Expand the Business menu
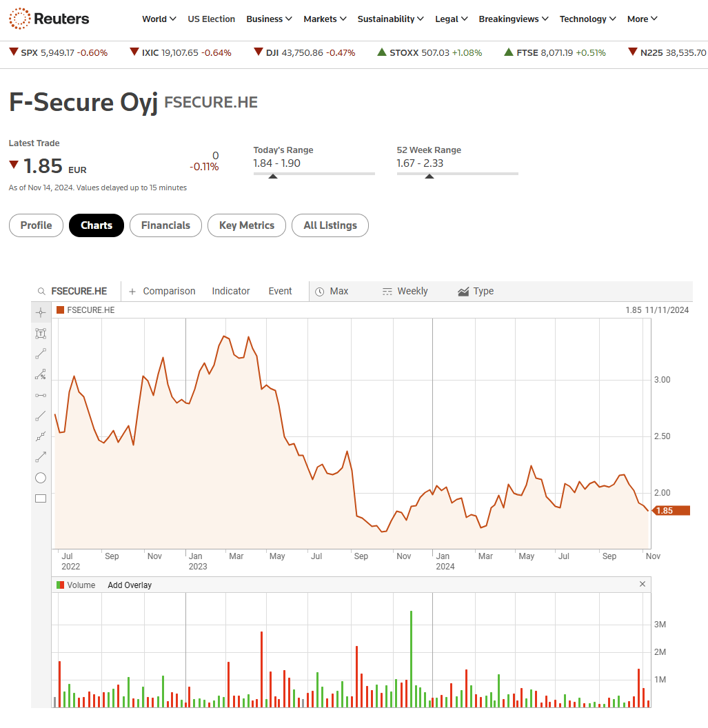 click(x=270, y=19)
